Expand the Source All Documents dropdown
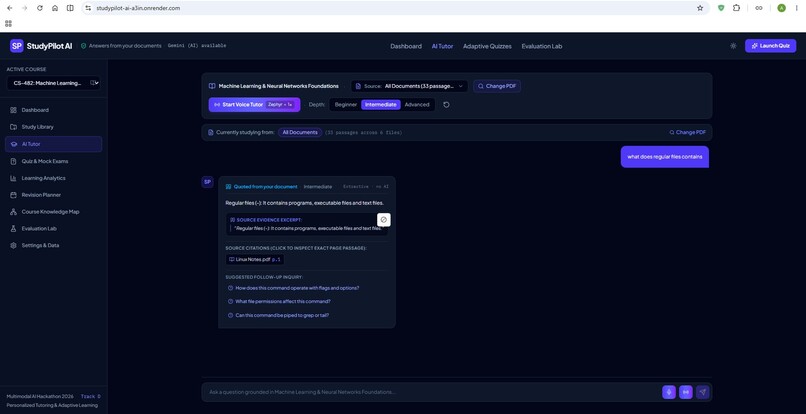806x414 pixels. tap(409, 86)
